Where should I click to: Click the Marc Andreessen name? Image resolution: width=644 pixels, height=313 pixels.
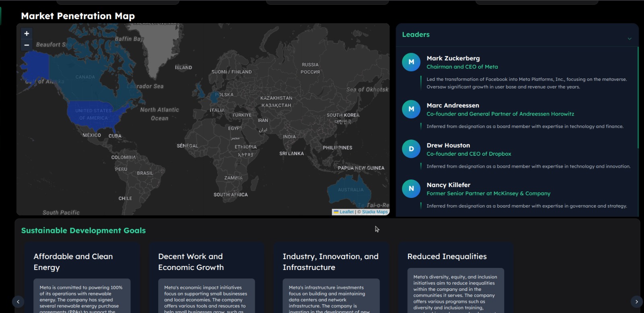453,105
